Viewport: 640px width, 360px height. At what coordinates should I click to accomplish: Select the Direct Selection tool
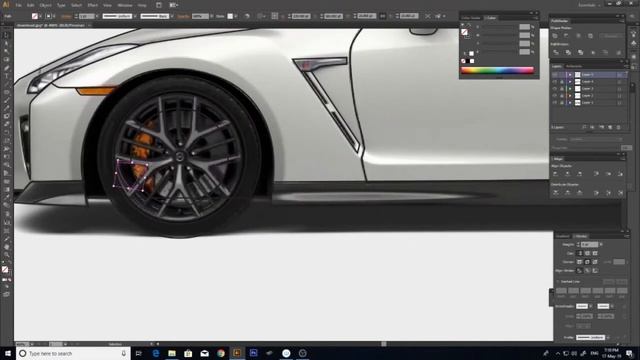[x=6, y=43]
